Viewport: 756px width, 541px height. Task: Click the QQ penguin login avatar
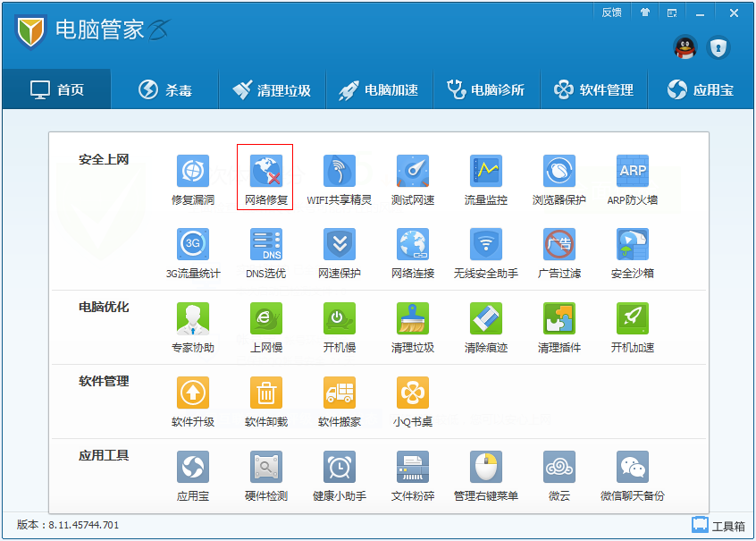click(x=685, y=47)
